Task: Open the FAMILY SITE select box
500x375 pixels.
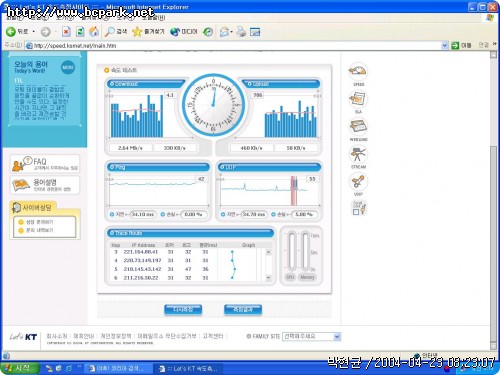Action: (x=311, y=336)
